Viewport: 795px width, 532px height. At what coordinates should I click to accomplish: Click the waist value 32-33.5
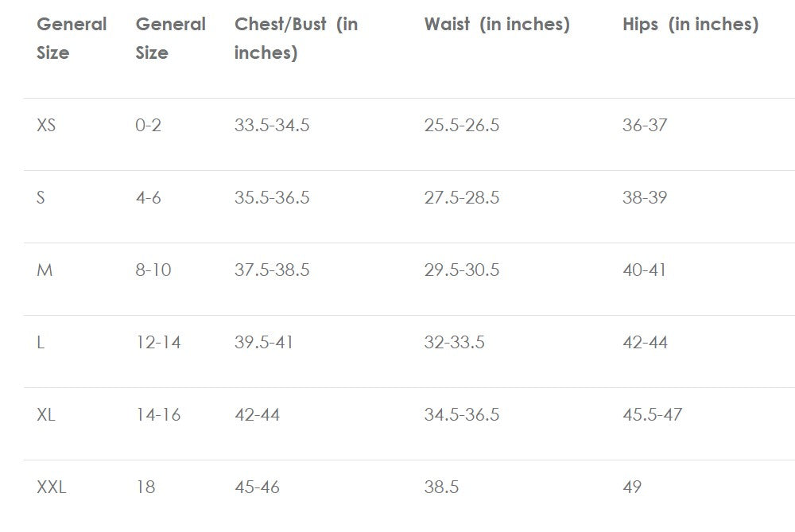pos(454,342)
